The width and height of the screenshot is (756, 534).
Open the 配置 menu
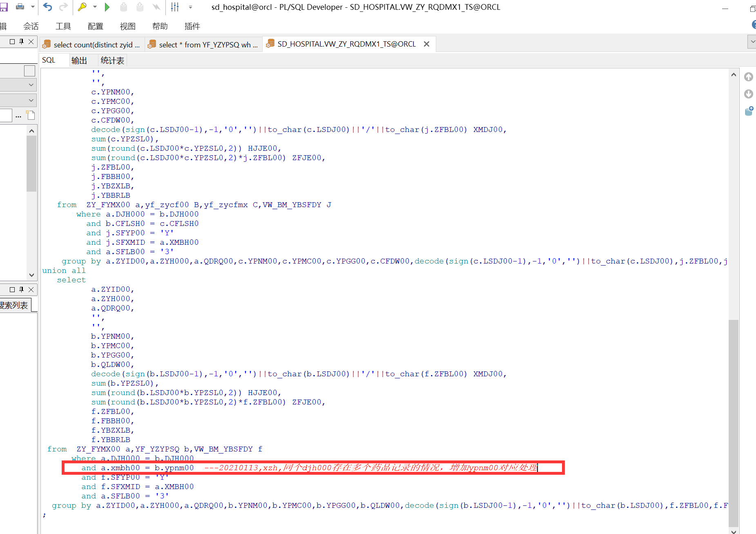(x=96, y=26)
